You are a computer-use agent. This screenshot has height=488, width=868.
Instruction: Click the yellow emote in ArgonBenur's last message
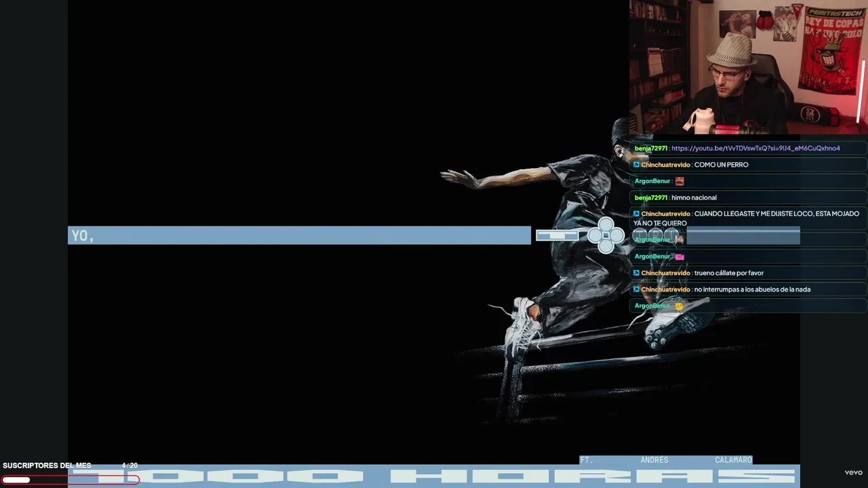[x=679, y=306]
